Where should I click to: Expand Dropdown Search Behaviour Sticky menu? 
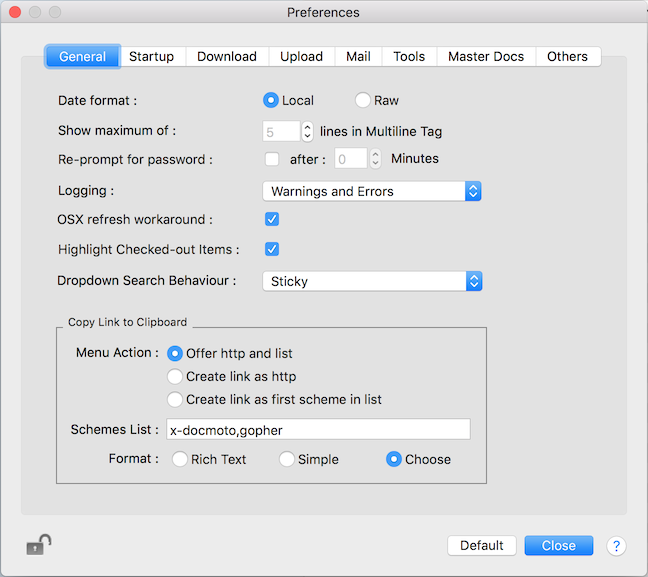371,281
